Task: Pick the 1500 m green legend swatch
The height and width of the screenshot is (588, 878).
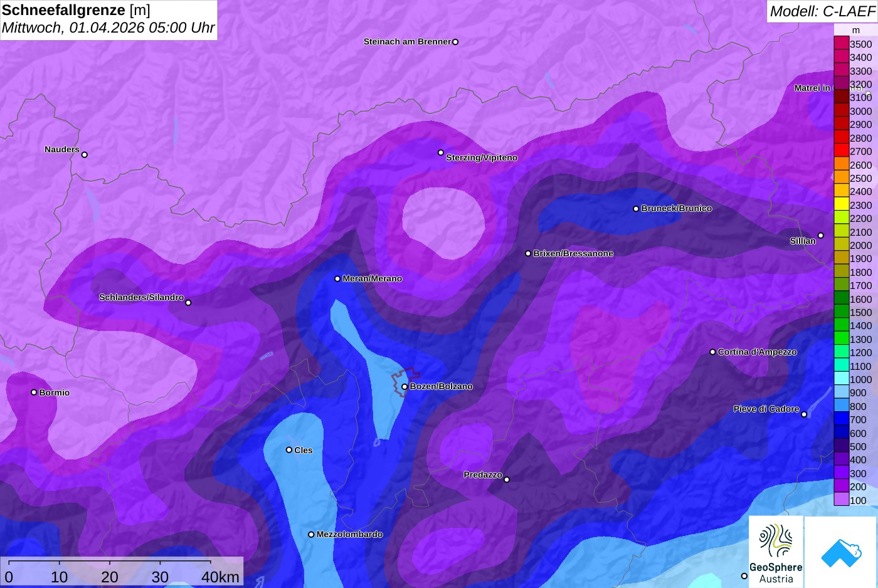Action: click(x=842, y=312)
